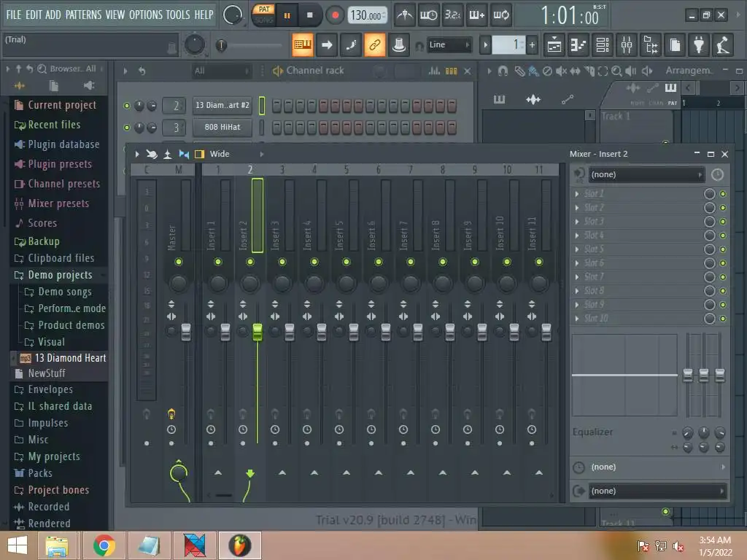Open the Piano roll view icon
This screenshot has height=560, width=747.
[578, 45]
